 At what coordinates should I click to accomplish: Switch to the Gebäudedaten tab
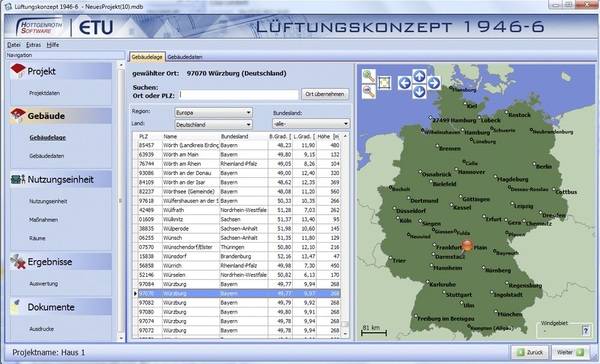coord(185,57)
